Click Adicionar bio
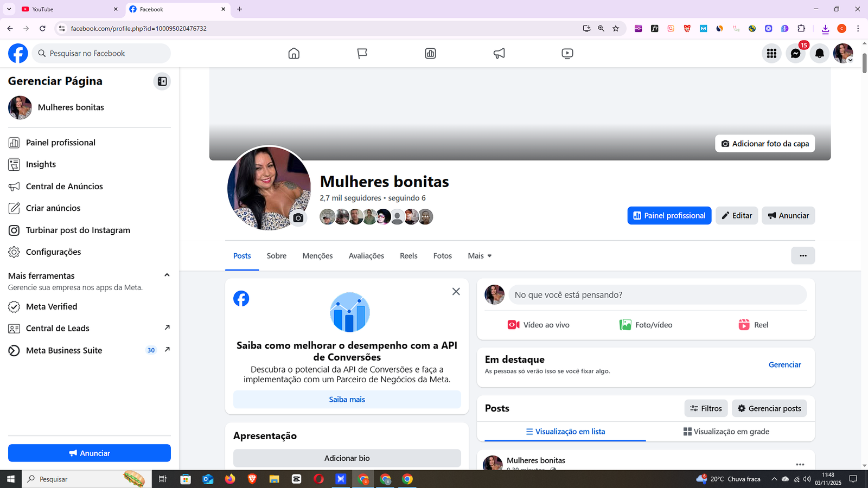 (347, 458)
